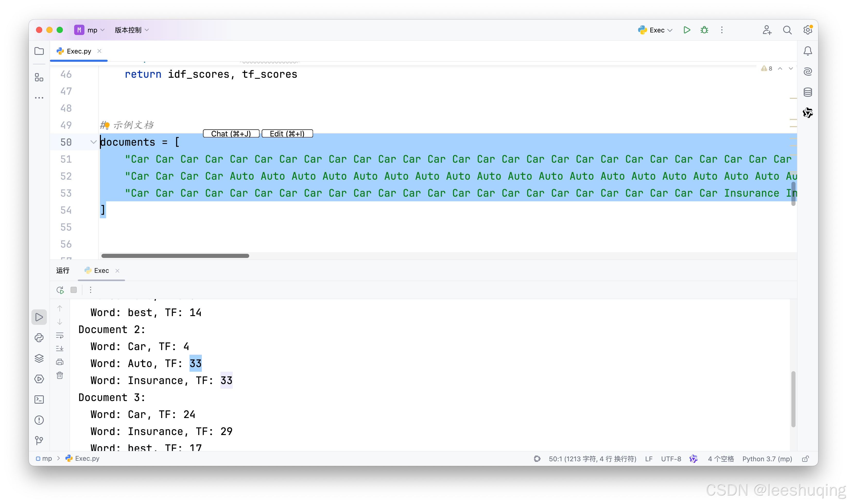Viewport: 847px width, 504px height.
Task: Toggle soft-wrap in the run console
Action: point(60,336)
